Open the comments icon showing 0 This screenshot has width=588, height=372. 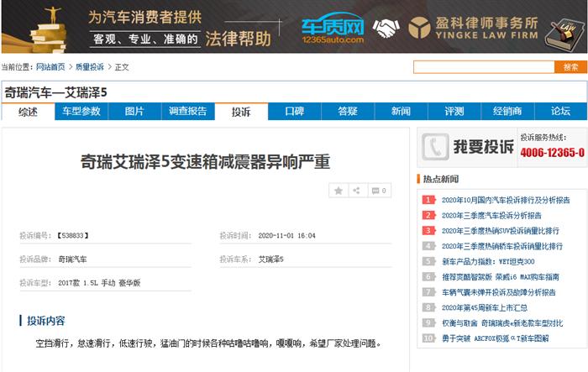tap(379, 191)
